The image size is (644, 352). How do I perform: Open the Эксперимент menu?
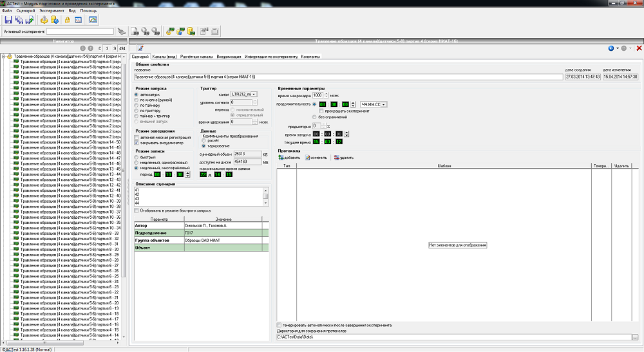tap(52, 11)
